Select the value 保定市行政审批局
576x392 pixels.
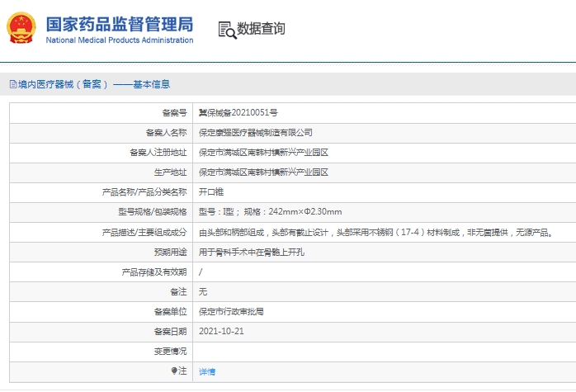click(x=231, y=312)
